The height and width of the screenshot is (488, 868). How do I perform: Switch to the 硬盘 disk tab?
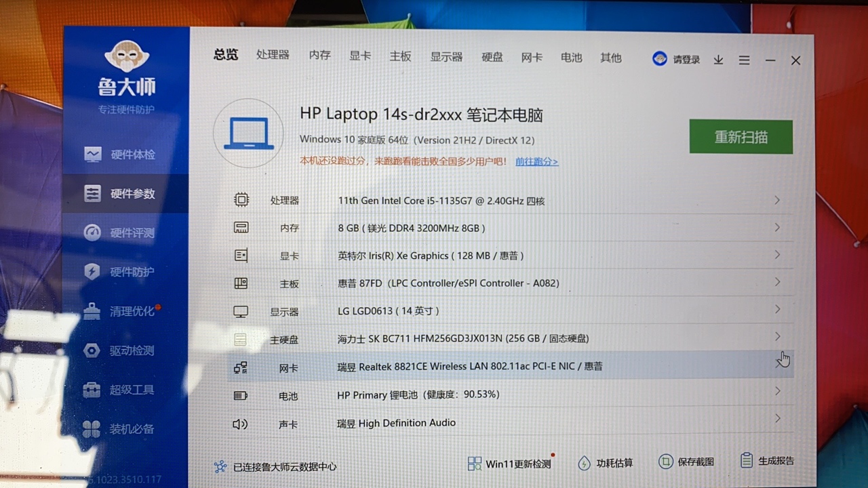pos(492,58)
